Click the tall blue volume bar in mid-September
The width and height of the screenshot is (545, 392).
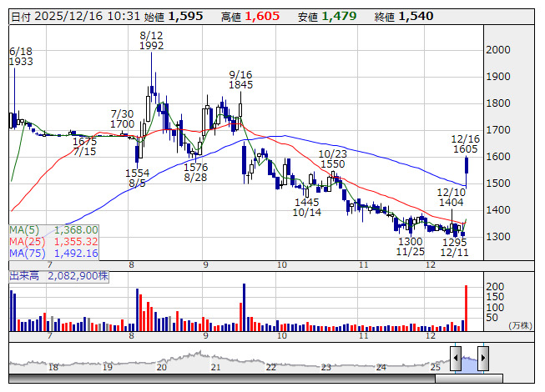click(244, 307)
